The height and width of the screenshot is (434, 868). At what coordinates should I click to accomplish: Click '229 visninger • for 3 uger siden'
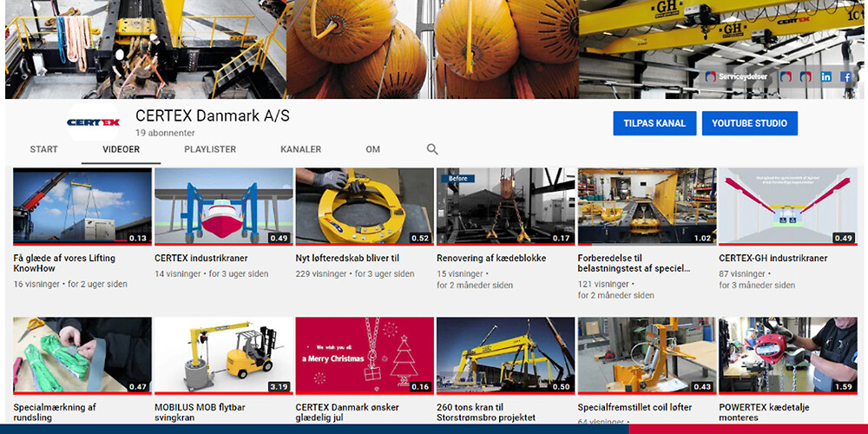[355, 274]
